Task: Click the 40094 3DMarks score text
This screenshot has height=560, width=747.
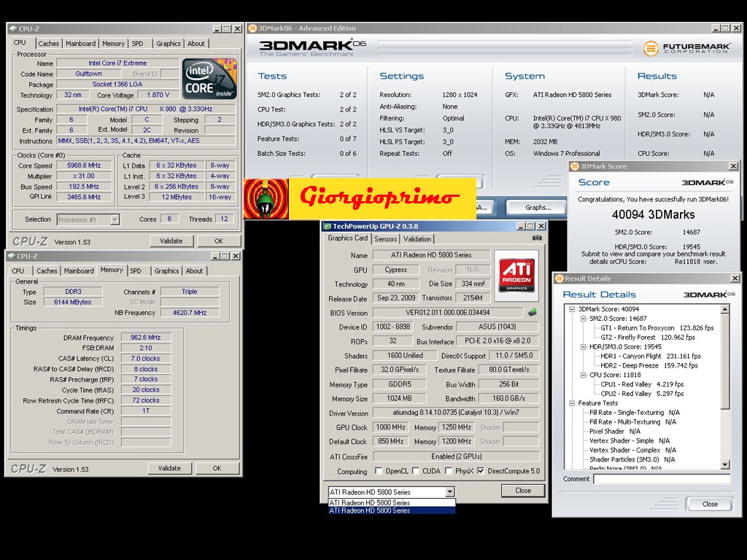Action: pyautogui.click(x=653, y=215)
